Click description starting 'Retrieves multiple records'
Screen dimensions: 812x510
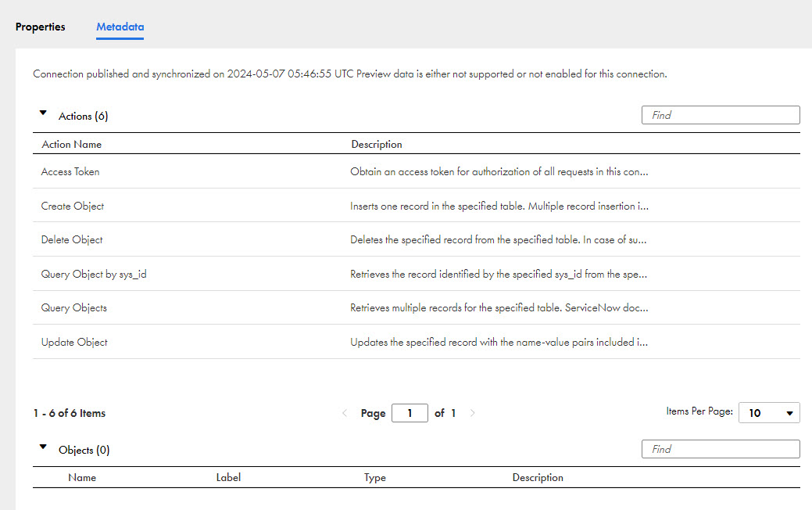tap(499, 308)
